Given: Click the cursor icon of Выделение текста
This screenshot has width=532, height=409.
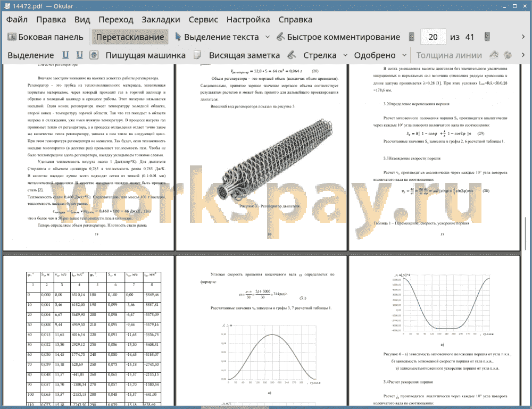Looking at the screenshot, I should click(178, 37).
